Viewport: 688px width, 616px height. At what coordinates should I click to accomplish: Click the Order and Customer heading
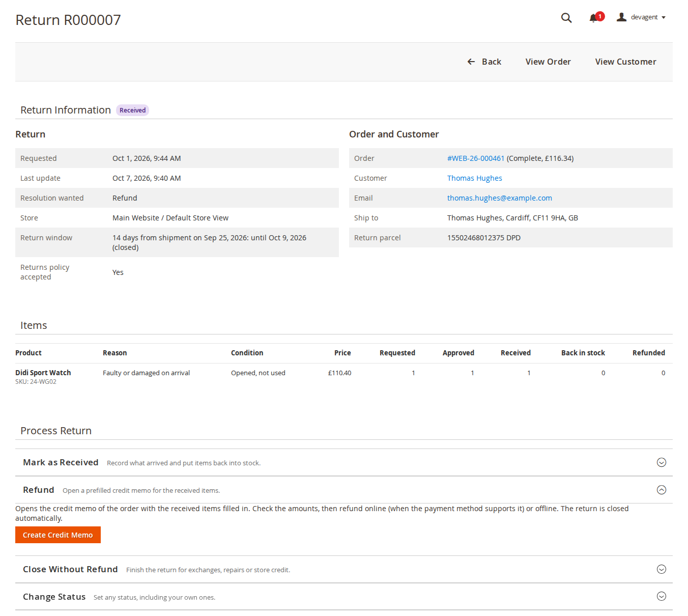[x=394, y=134]
